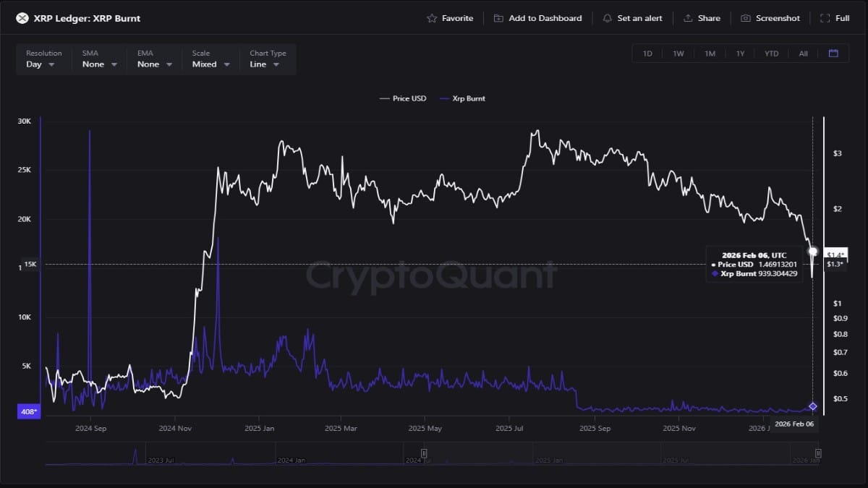Select the 1D time range

click(x=647, y=53)
